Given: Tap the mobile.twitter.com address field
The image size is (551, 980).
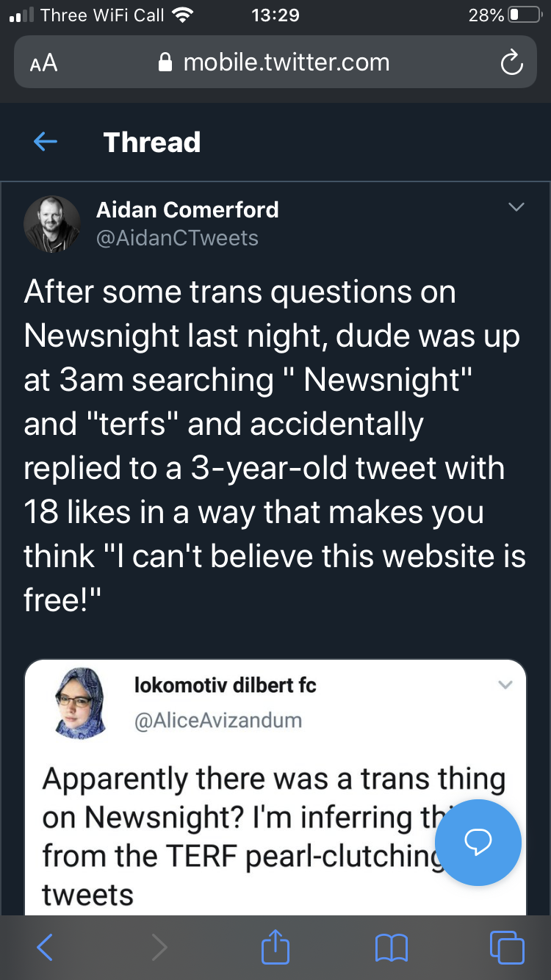Looking at the screenshot, I should point(275,62).
